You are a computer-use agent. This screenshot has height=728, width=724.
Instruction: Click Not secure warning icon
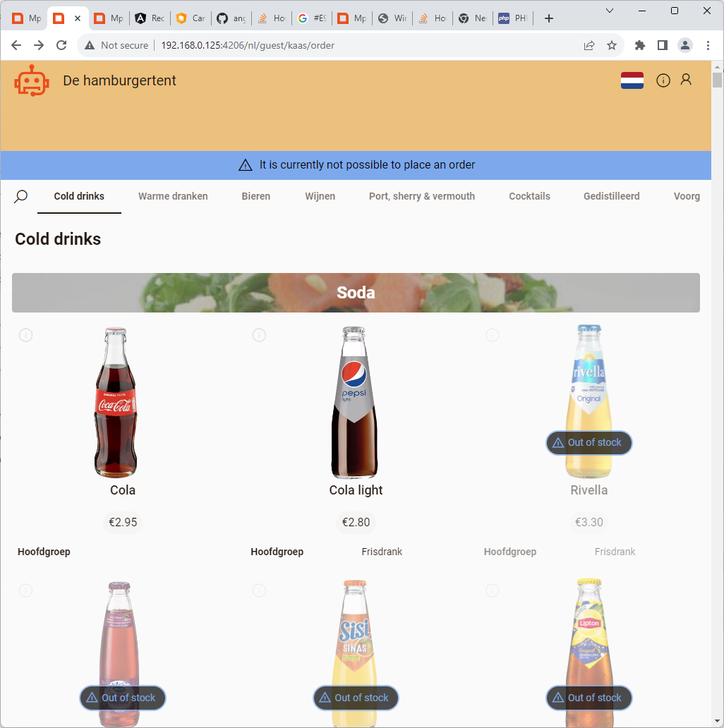coord(90,45)
